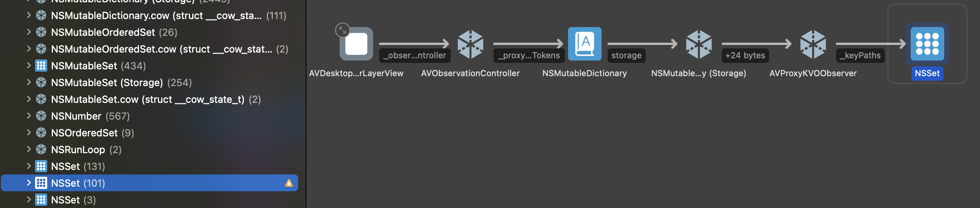Click the NSRunLoop cube icon in list
This screenshot has width=980, height=208.
[x=41, y=149]
